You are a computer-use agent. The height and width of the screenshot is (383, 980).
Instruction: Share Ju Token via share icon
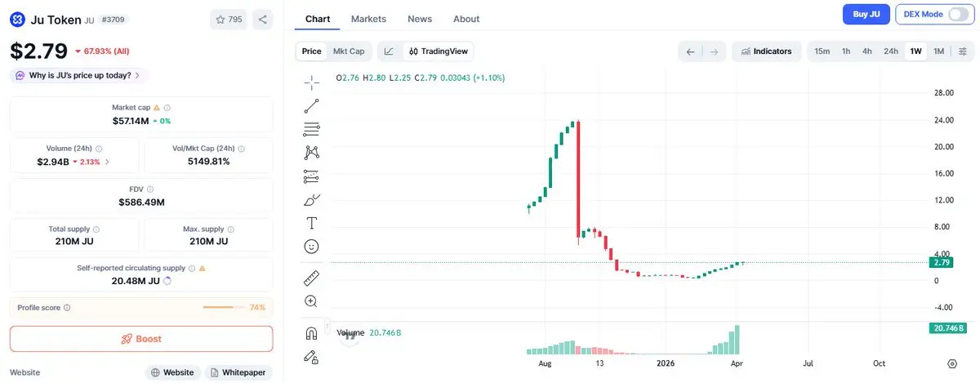pyautogui.click(x=262, y=19)
